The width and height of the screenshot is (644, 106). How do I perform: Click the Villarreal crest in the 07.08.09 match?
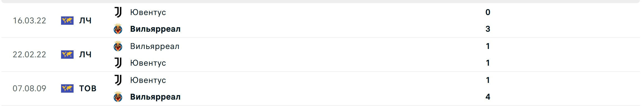118,97
